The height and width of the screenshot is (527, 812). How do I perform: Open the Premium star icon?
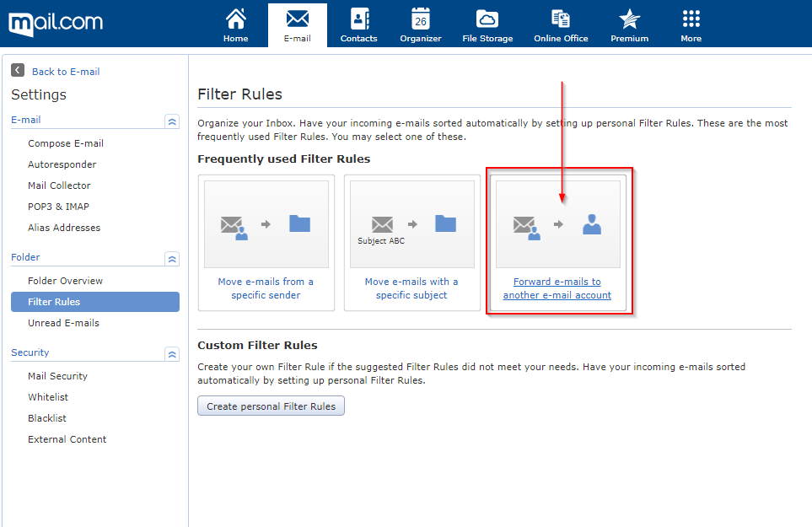[x=629, y=19]
